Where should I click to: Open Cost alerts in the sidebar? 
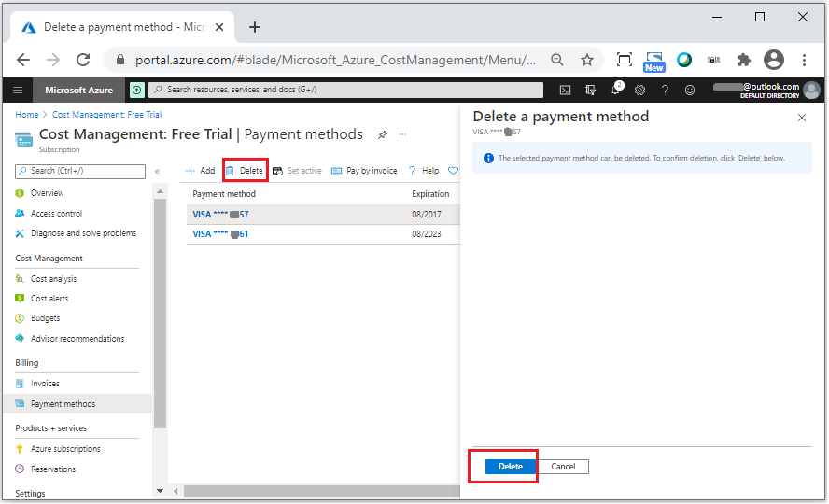point(49,299)
